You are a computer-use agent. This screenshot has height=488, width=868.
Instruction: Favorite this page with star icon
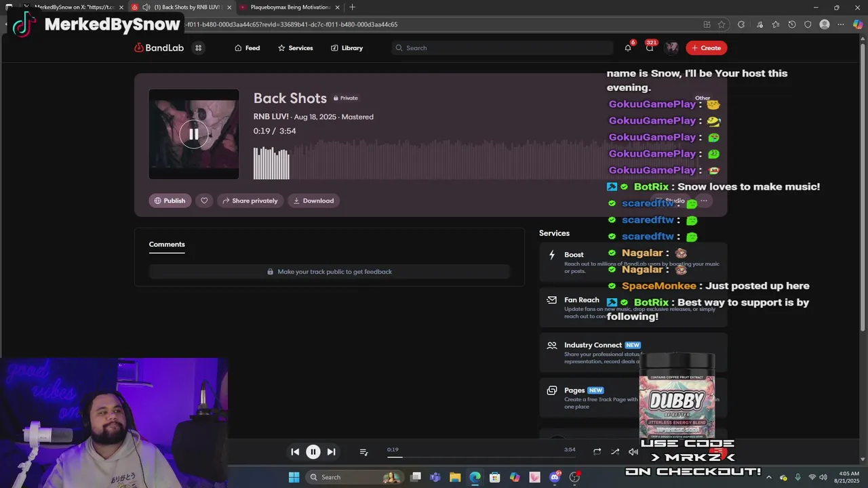click(722, 24)
